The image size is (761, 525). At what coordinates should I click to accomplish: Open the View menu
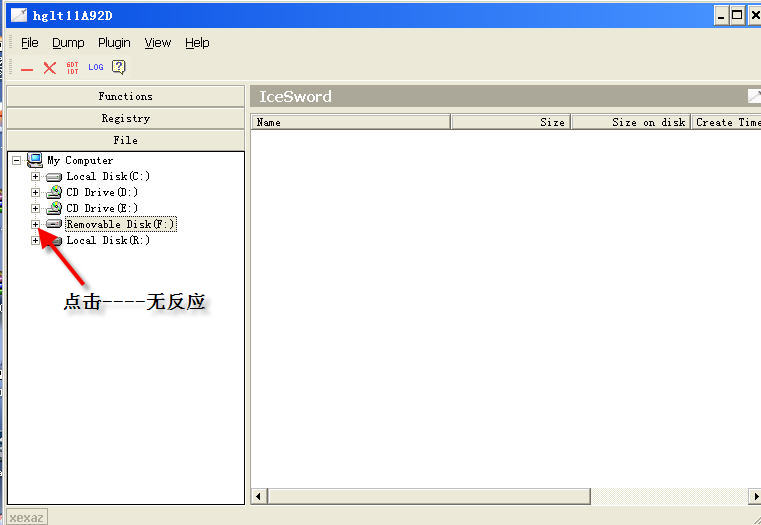click(158, 43)
